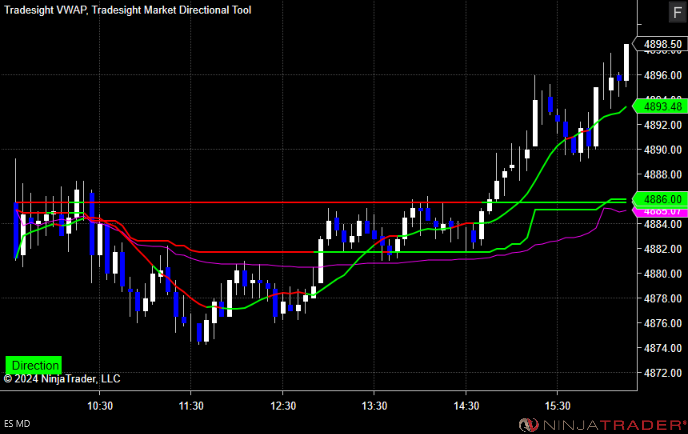Click the 4880.00 price axis label
This screenshot has width=688, height=434.
(663, 274)
